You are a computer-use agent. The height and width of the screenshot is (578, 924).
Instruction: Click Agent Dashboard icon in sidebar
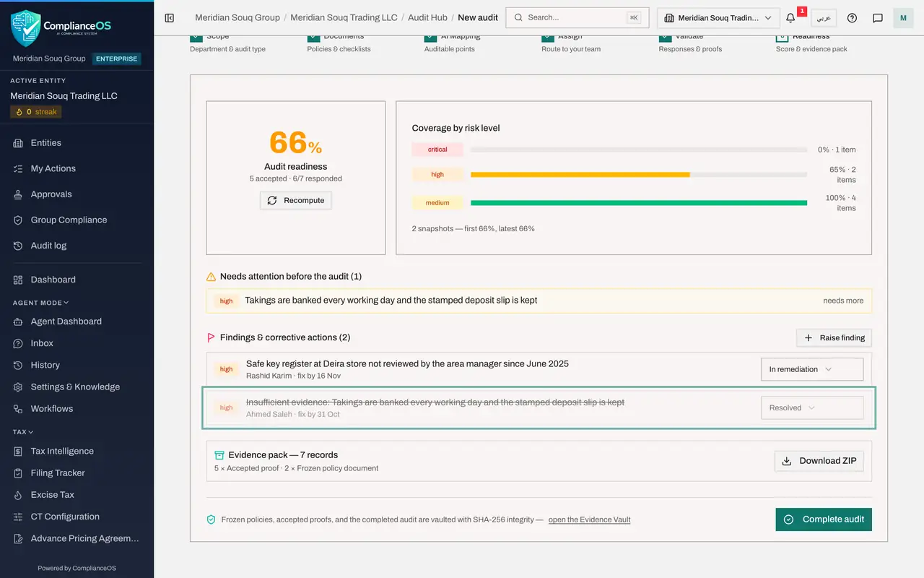coord(18,322)
